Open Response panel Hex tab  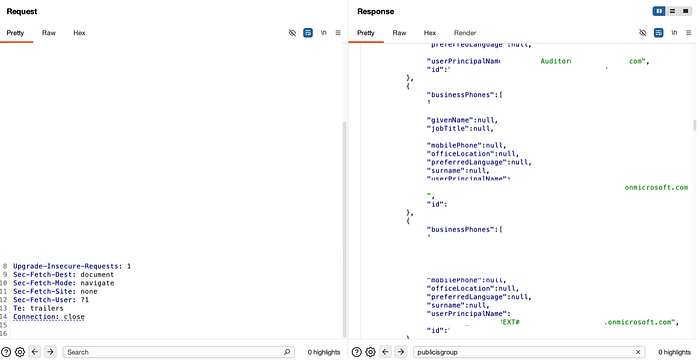(429, 33)
